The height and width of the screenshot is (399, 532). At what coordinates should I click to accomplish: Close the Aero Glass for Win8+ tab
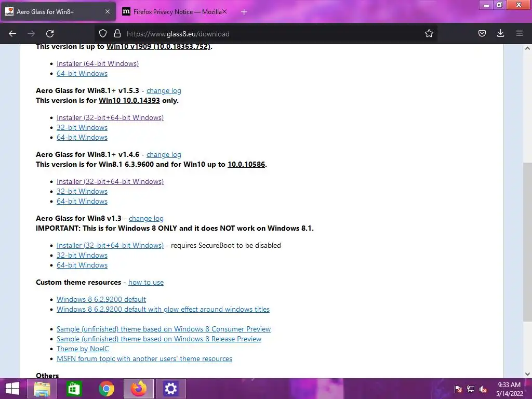coord(107,11)
